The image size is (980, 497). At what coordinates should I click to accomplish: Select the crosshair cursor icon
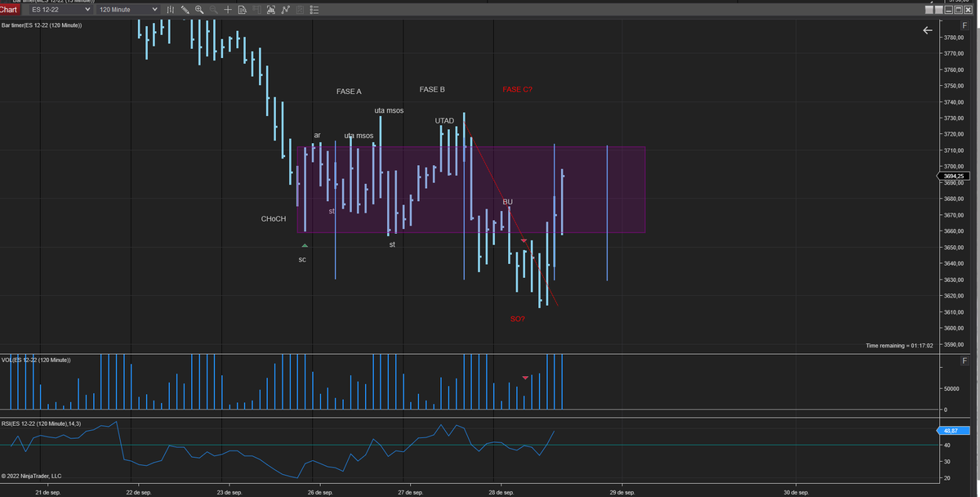228,10
